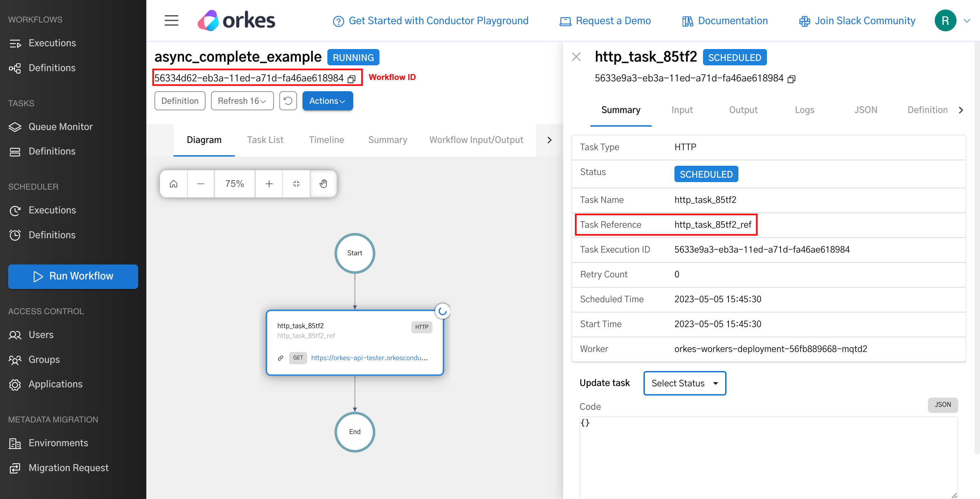This screenshot has height=499, width=980.
Task: Open Applications in the sidebar
Action: (x=55, y=384)
